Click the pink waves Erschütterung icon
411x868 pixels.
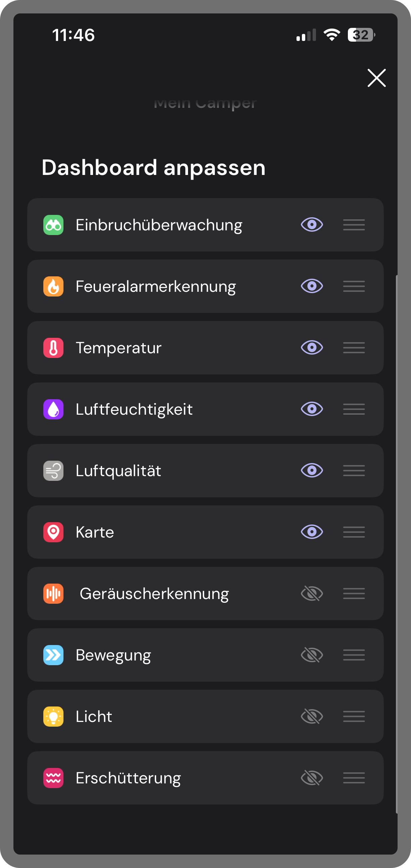coord(53,778)
